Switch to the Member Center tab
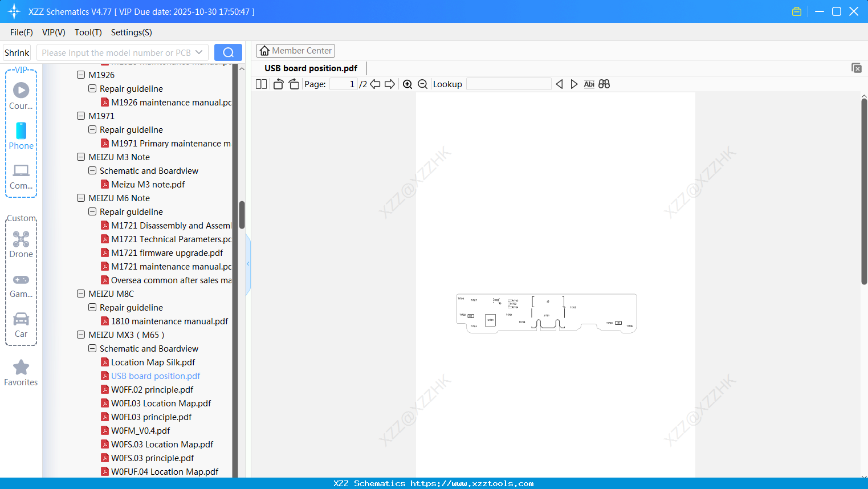The width and height of the screenshot is (868, 489). pyautogui.click(x=295, y=51)
